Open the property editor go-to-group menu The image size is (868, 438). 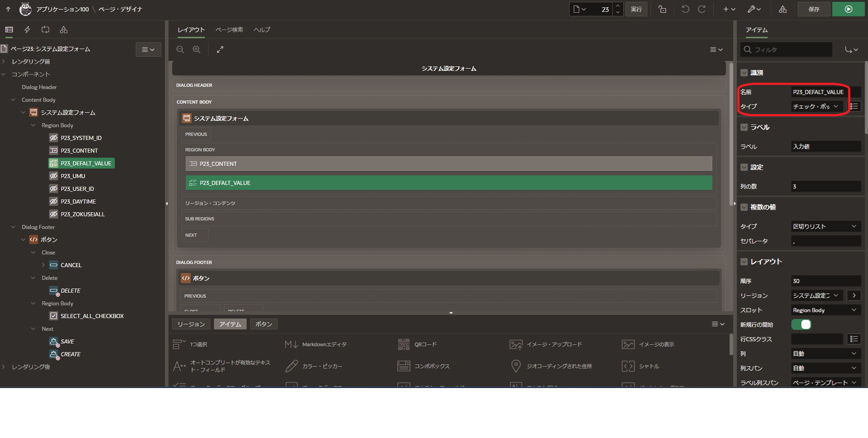coord(851,50)
